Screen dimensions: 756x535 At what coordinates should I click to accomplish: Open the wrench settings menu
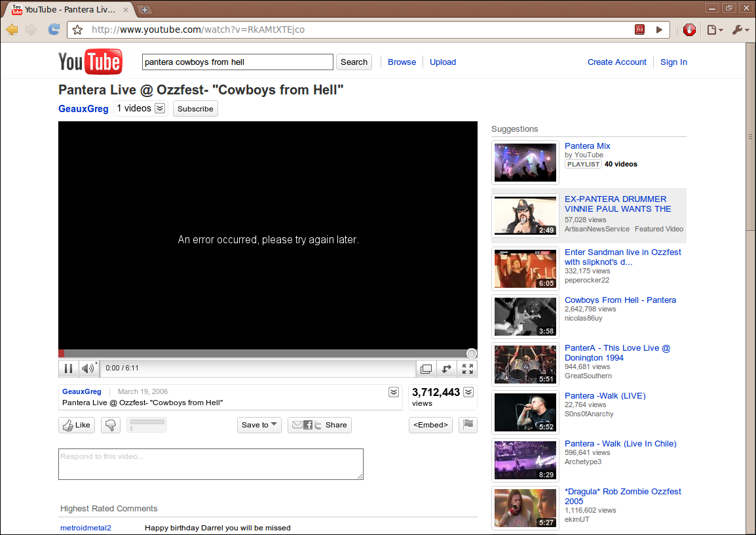pyautogui.click(x=740, y=30)
